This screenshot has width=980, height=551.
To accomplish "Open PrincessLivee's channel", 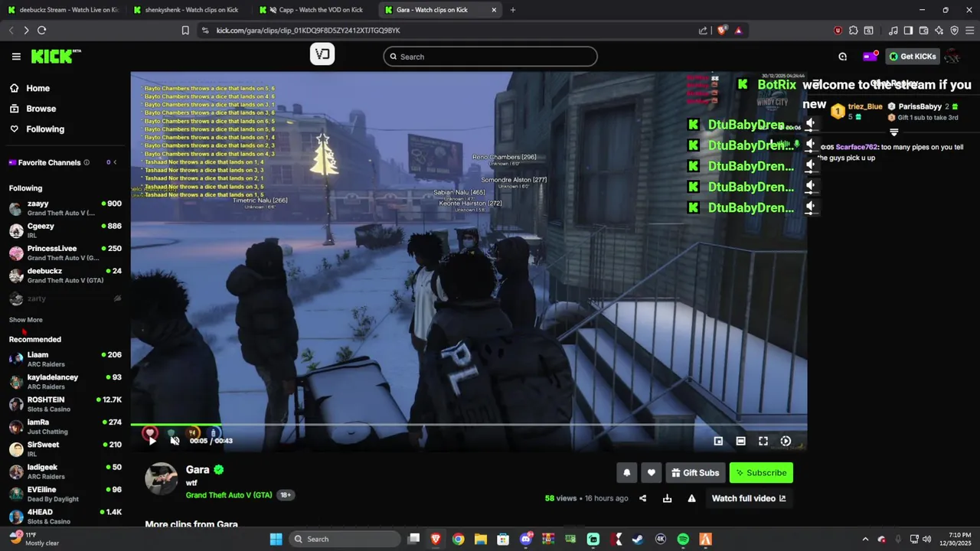I will click(65, 253).
